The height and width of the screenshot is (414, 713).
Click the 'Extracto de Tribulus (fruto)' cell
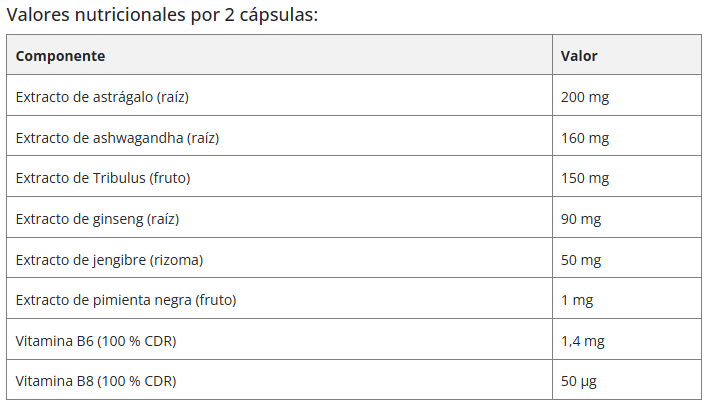point(279,177)
